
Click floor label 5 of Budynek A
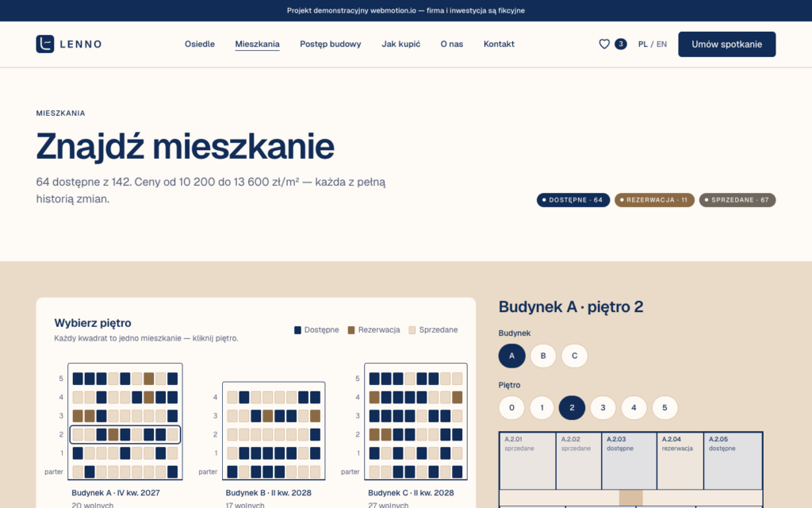point(60,379)
